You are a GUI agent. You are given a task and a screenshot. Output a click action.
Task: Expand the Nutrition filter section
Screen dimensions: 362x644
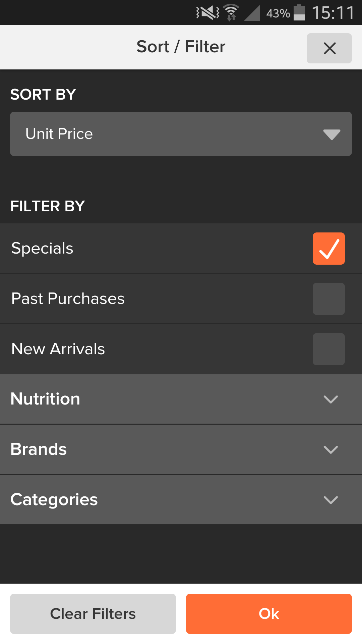pos(181,399)
